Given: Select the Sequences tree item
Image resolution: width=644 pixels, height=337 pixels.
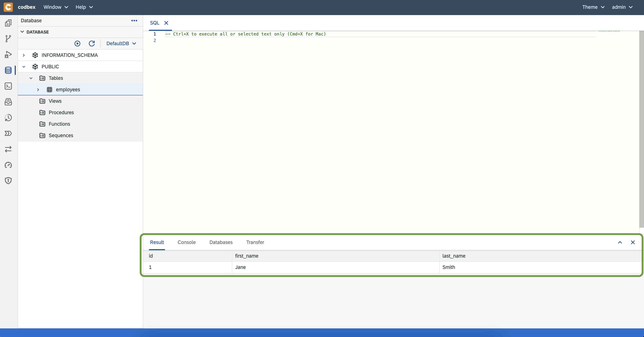Looking at the screenshot, I should pyautogui.click(x=80, y=136).
